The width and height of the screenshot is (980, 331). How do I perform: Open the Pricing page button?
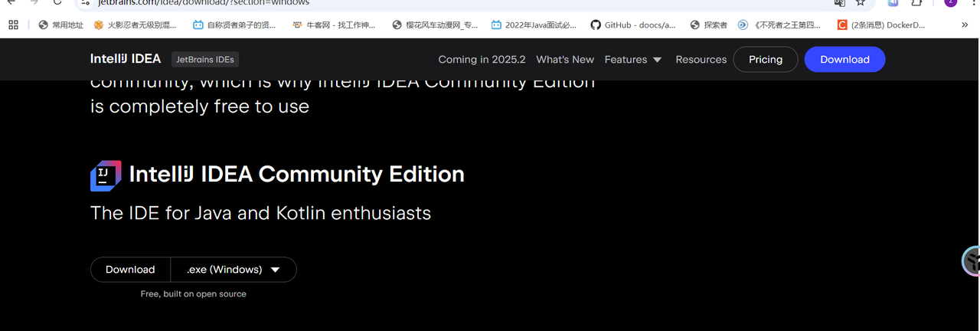click(x=766, y=59)
